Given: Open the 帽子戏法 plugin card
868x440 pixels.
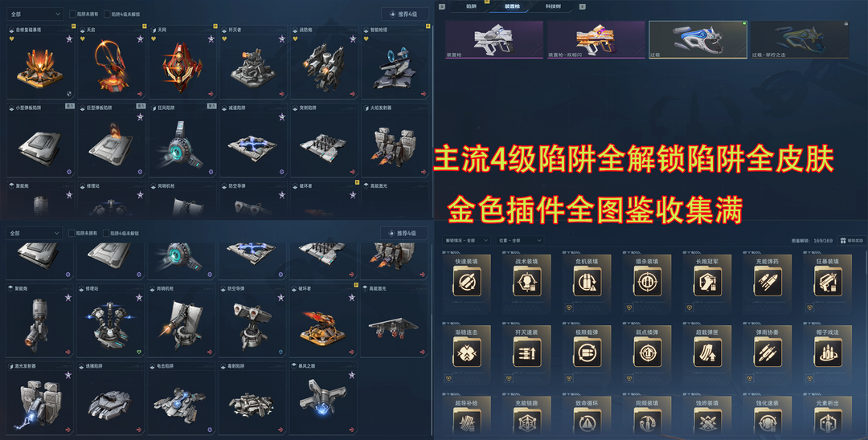Looking at the screenshot, I should 827,354.
